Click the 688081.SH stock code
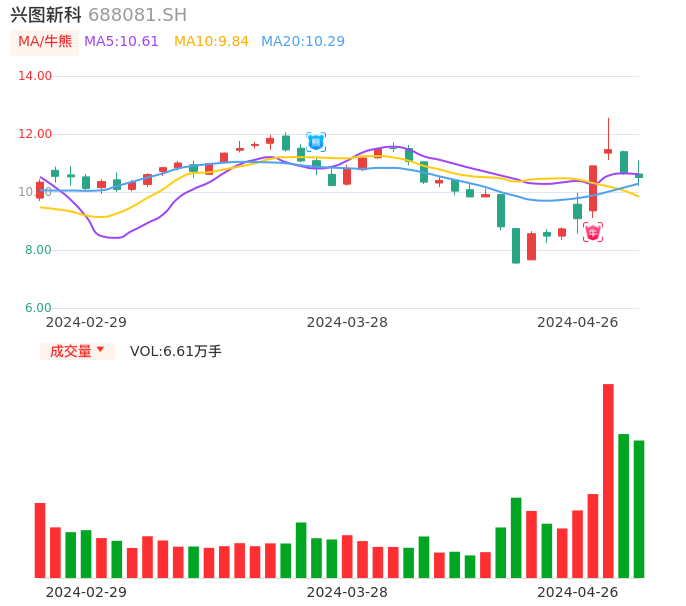Viewport: 686px width, 606px height. (x=137, y=15)
